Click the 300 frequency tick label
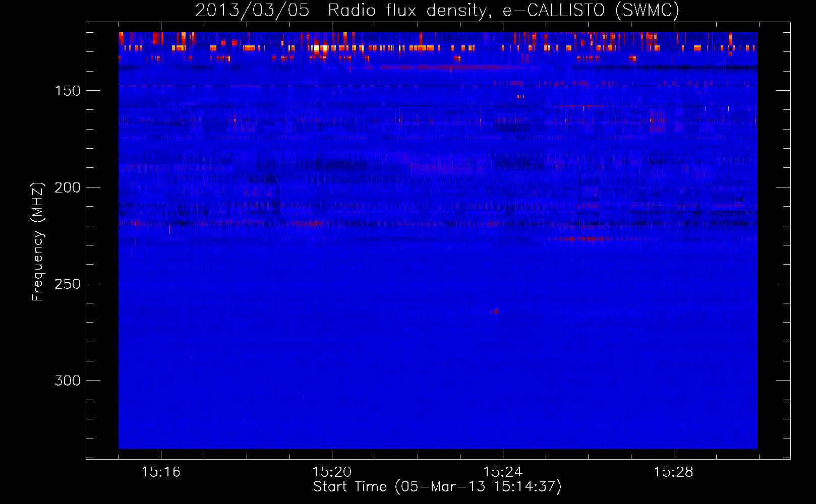Image resolution: width=816 pixels, height=504 pixels. [68, 381]
